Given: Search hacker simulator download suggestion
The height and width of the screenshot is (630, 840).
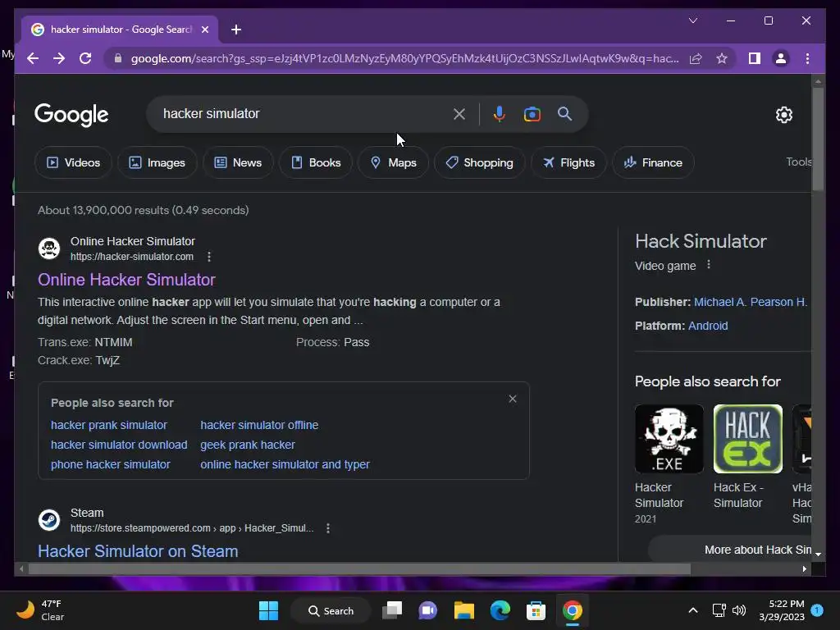Looking at the screenshot, I should click(119, 445).
